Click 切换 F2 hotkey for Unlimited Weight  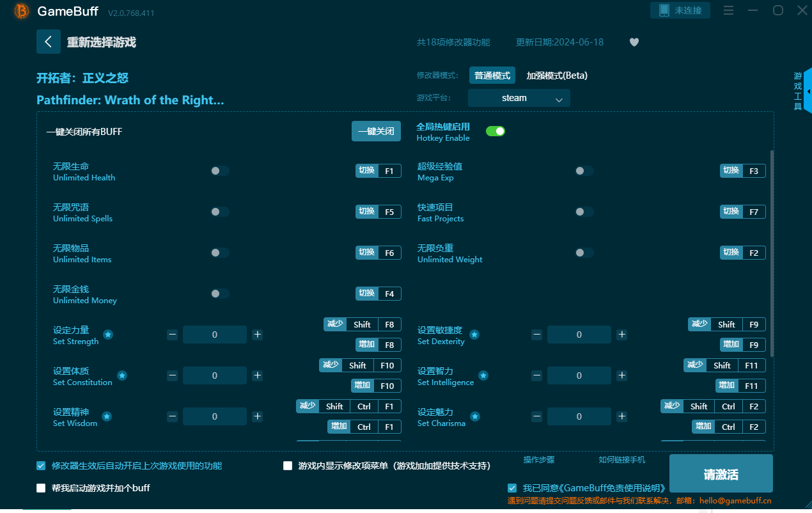click(743, 253)
